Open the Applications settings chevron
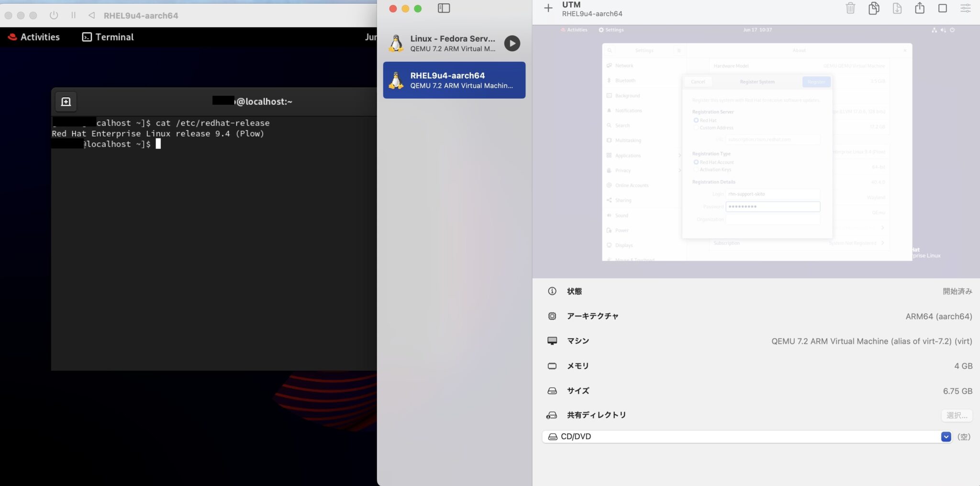The width and height of the screenshot is (980, 486). point(681,155)
